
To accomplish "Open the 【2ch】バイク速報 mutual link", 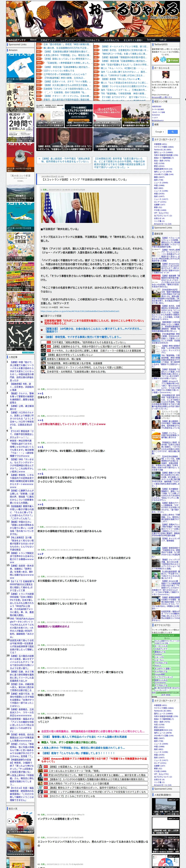I will 158,112.
